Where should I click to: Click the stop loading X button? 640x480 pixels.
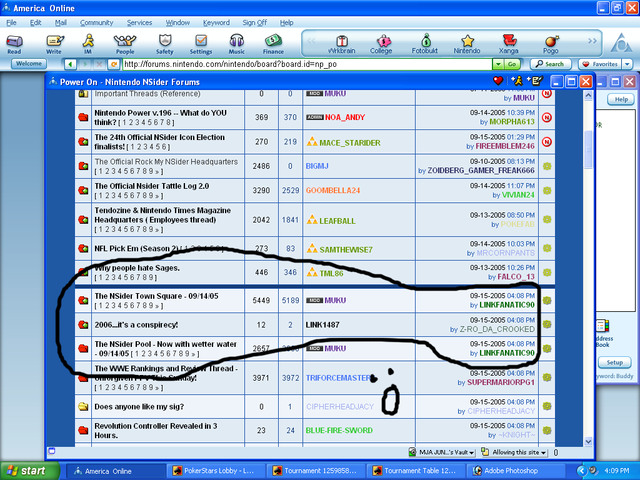click(x=99, y=64)
